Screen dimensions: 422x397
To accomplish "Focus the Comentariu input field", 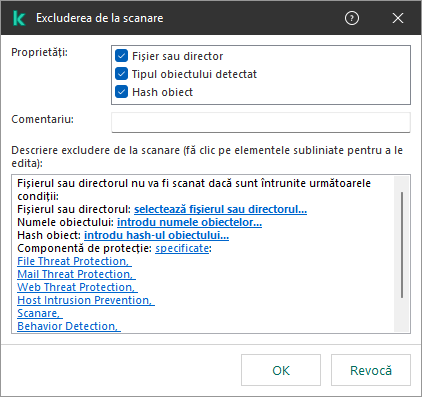I will 261,122.
